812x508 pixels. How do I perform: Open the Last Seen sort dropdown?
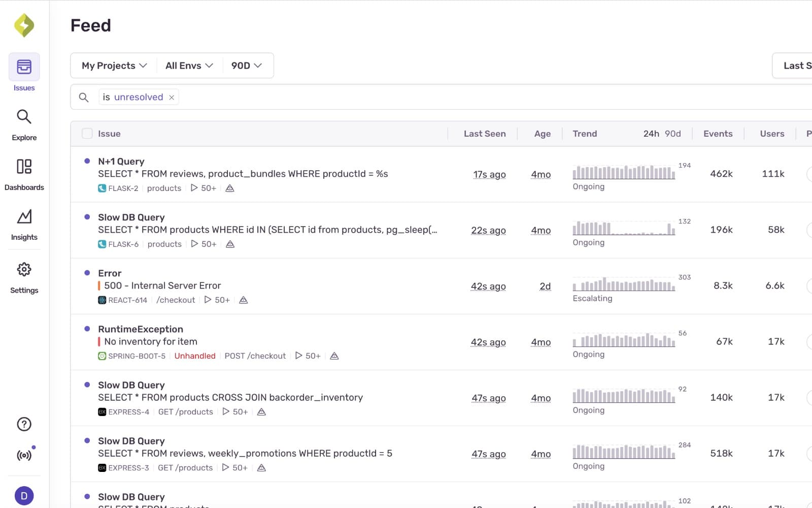pos(792,66)
